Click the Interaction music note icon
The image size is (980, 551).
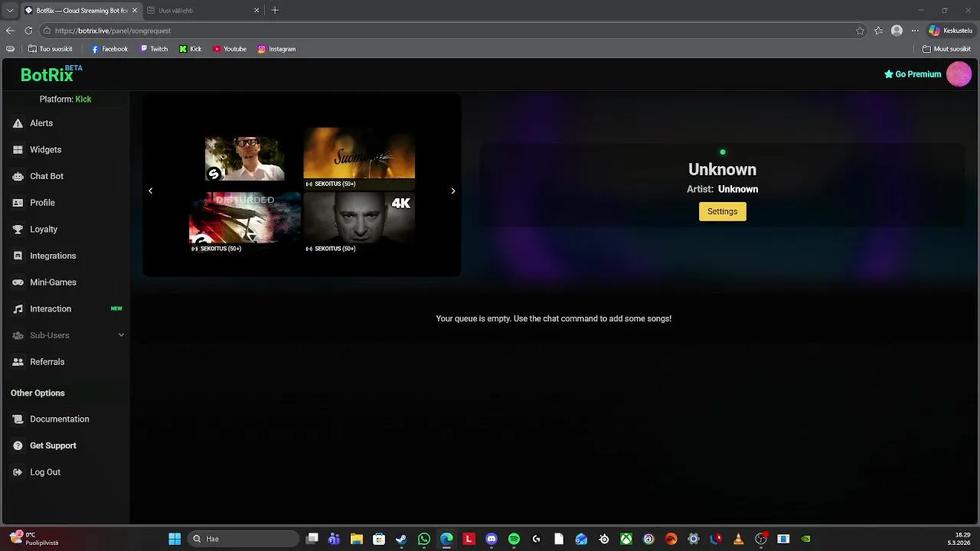point(18,309)
